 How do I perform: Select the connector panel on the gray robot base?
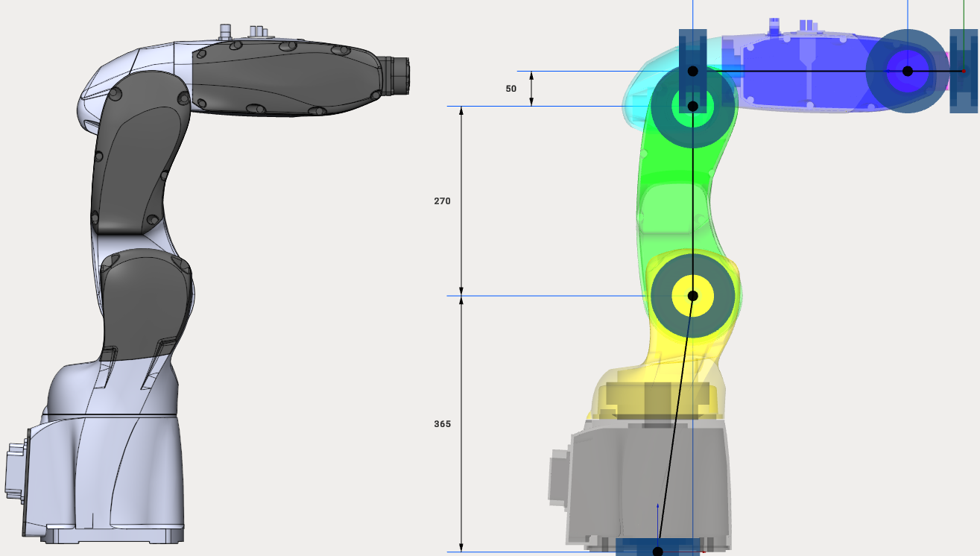(x=15, y=470)
